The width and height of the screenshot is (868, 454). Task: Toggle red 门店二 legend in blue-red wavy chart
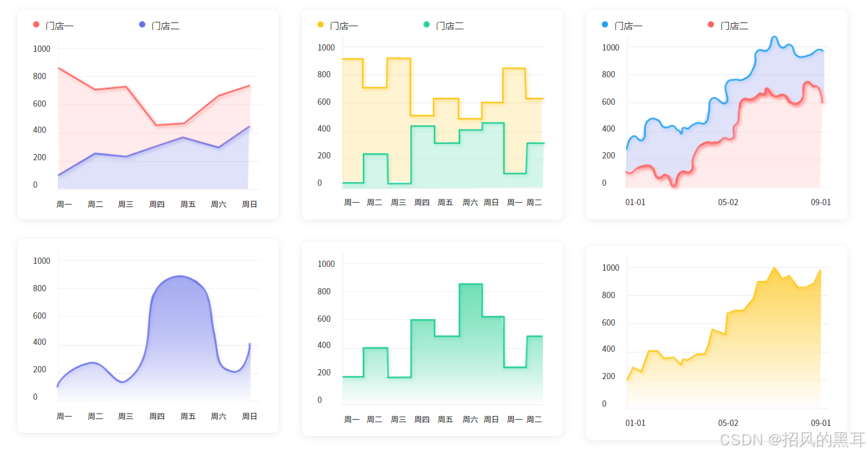click(x=728, y=26)
